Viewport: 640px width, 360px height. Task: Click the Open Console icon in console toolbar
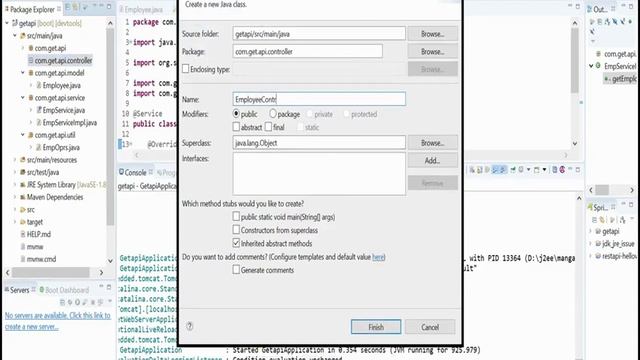point(537,169)
